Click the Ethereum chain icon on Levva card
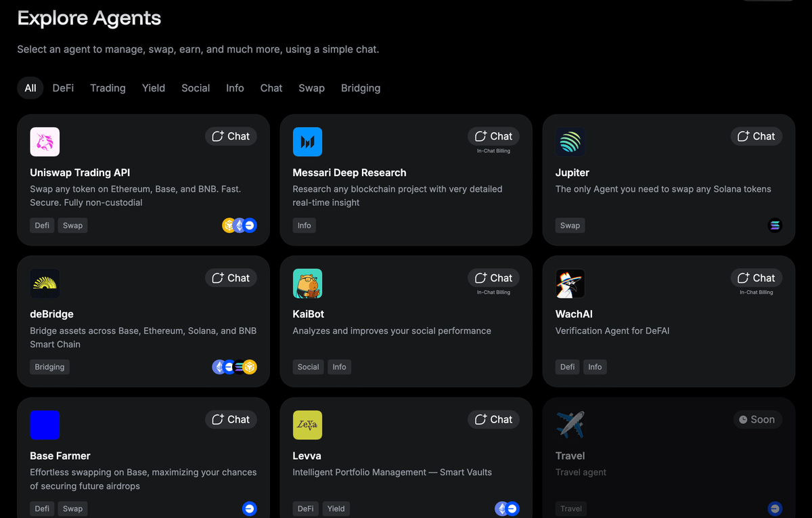Viewport: 812px width, 518px height. tap(502, 509)
